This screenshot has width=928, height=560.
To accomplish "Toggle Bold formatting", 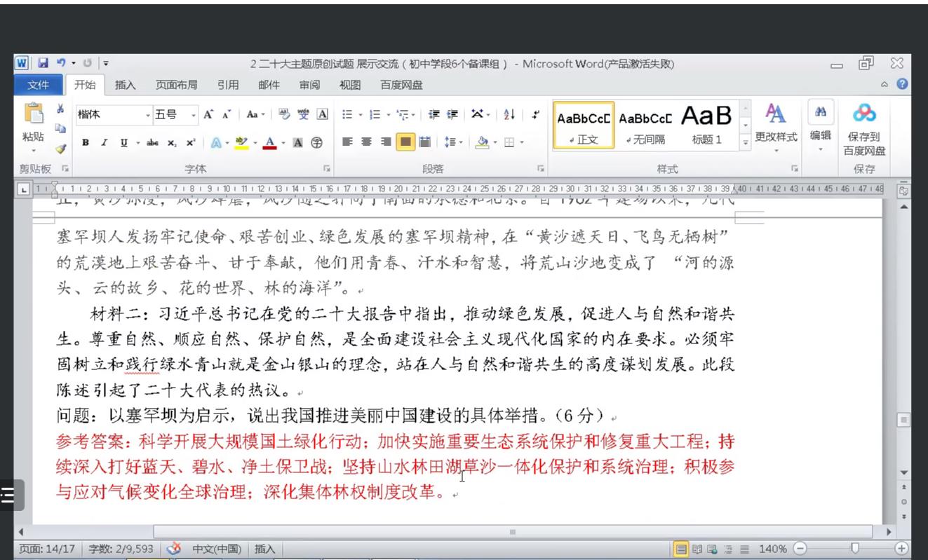I will (x=86, y=142).
